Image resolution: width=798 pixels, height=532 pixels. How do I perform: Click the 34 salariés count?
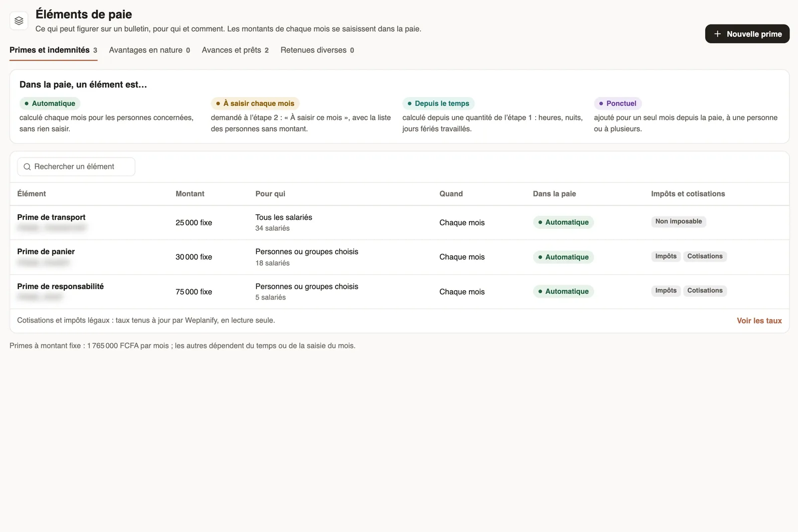[x=272, y=228]
